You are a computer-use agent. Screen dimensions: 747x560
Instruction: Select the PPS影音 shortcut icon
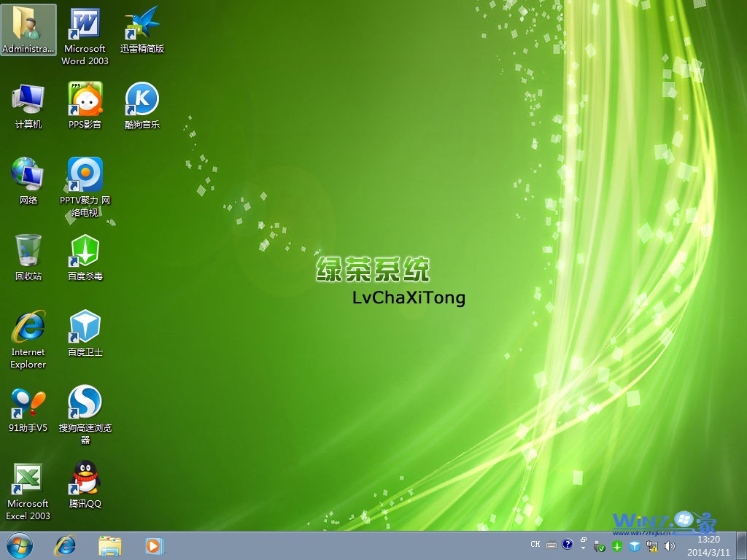tap(85, 106)
